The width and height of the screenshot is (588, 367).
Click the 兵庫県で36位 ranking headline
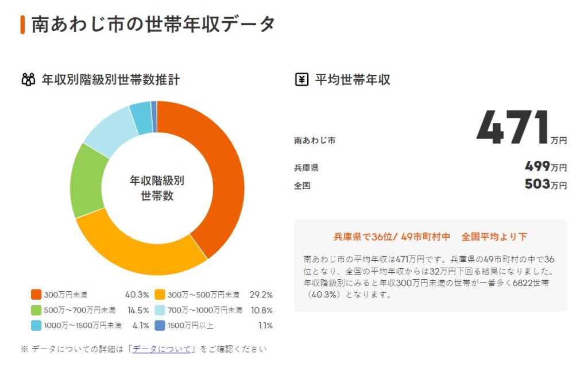click(430, 237)
